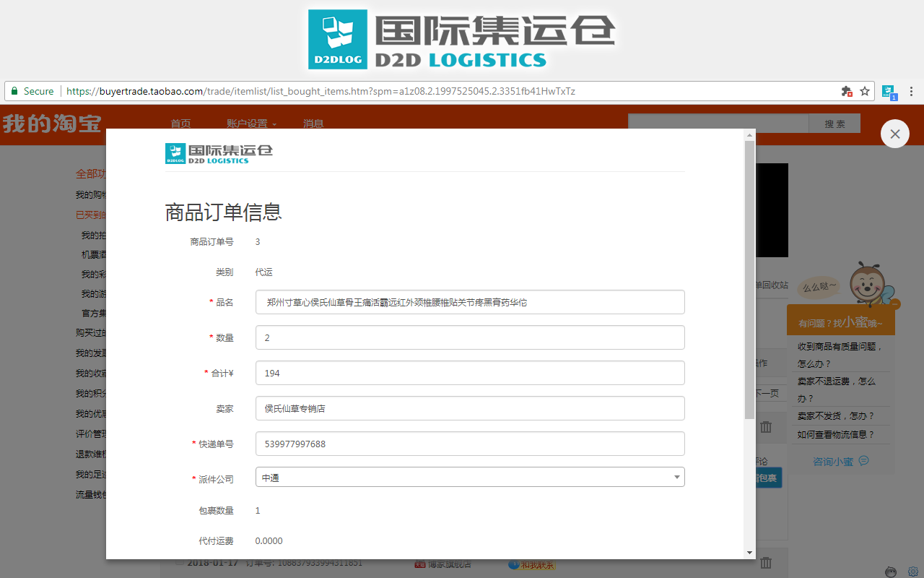The width and height of the screenshot is (924, 578).
Task: Open the 派件公司 courier dropdown
Action: click(470, 477)
